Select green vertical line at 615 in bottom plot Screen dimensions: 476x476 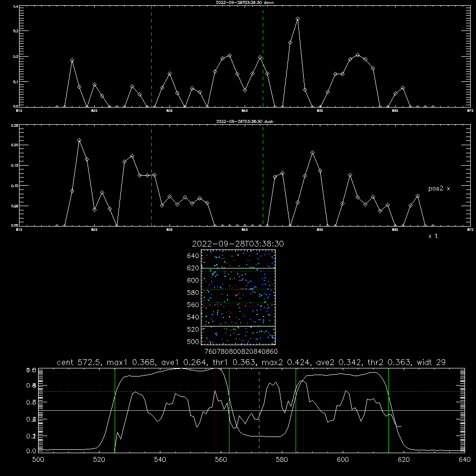coord(388,410)
